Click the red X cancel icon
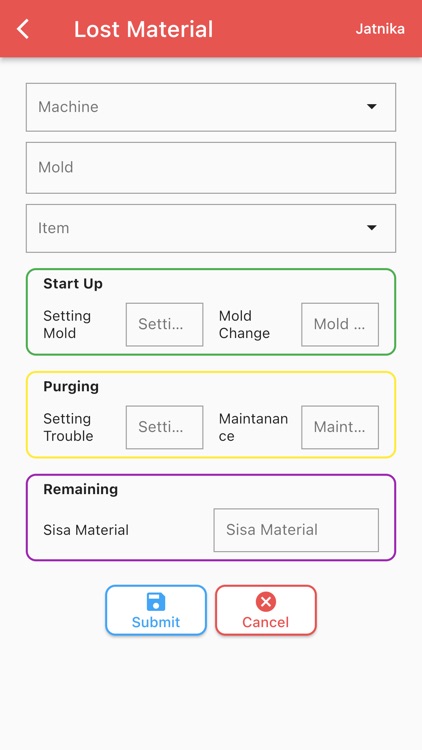Viewport: 422px width, 750px height. 266,602
